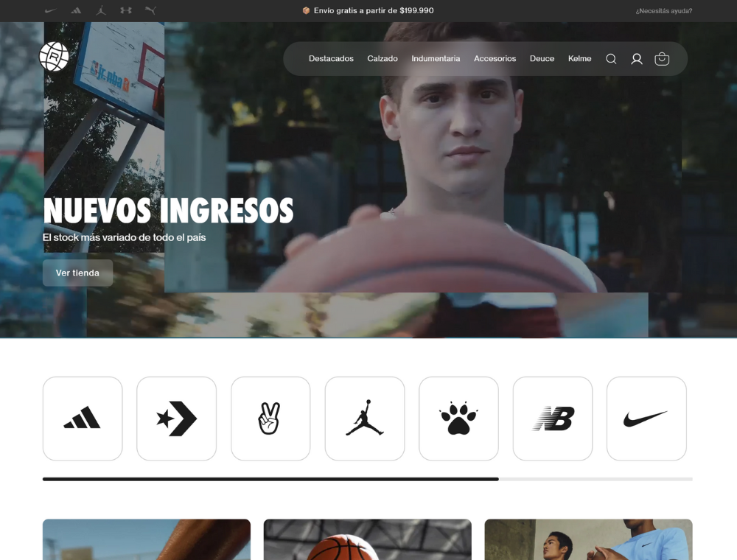The width and height of the screenshot is (737, 560).
Task: Click the globe store logo
Action: point(54,57)
